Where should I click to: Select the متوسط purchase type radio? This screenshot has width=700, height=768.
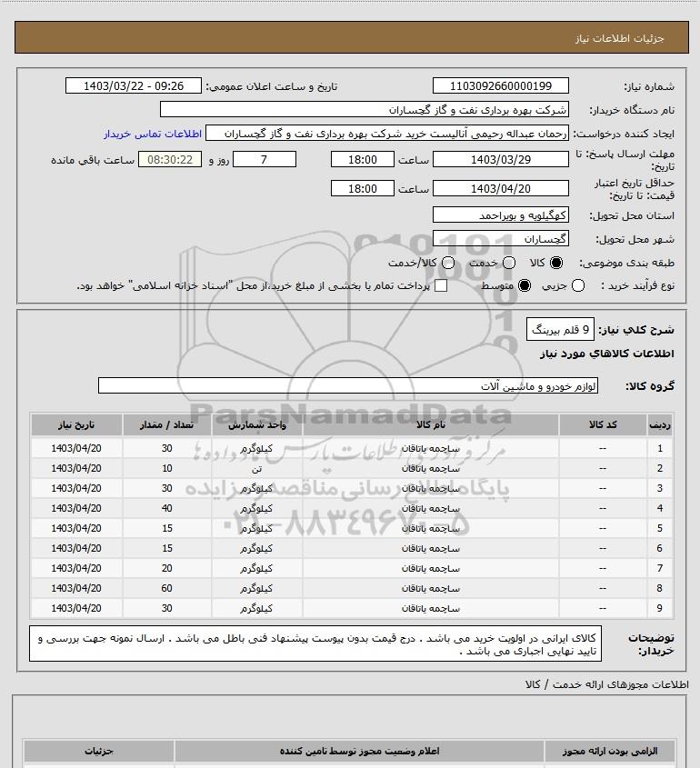point(525,285)
